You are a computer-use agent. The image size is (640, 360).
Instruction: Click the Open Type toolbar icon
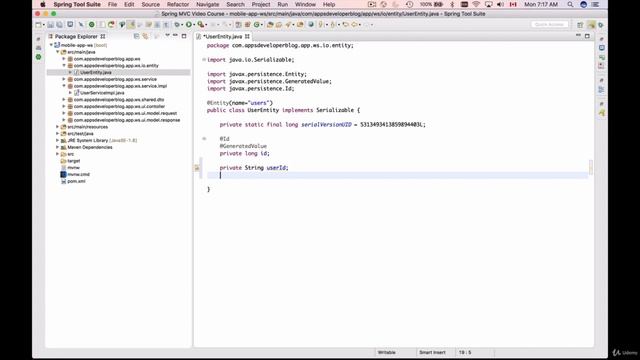pyautogui.click(x=270, y=25)
